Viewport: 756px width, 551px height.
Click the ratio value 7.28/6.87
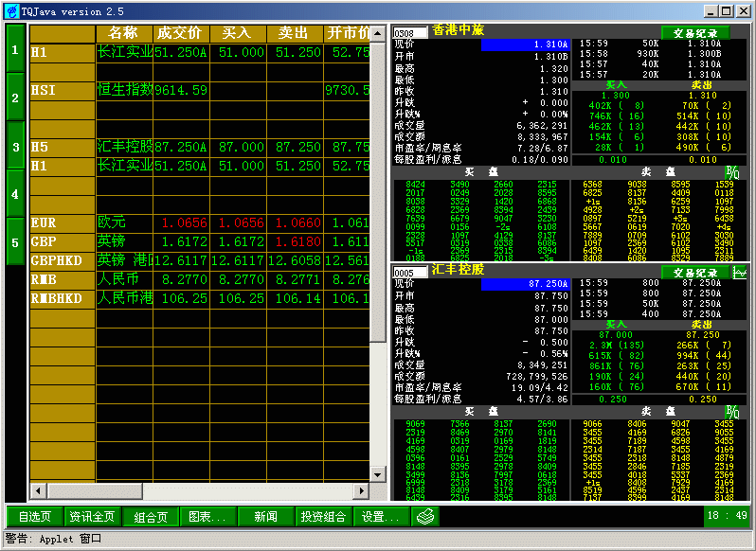click(543, 149)
